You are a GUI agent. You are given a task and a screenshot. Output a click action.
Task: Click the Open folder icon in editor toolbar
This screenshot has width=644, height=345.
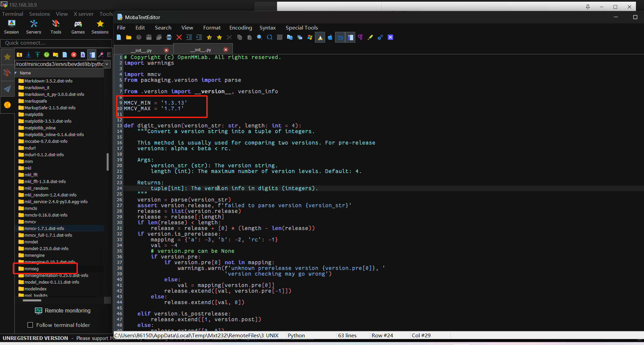[x=129, y=38]
